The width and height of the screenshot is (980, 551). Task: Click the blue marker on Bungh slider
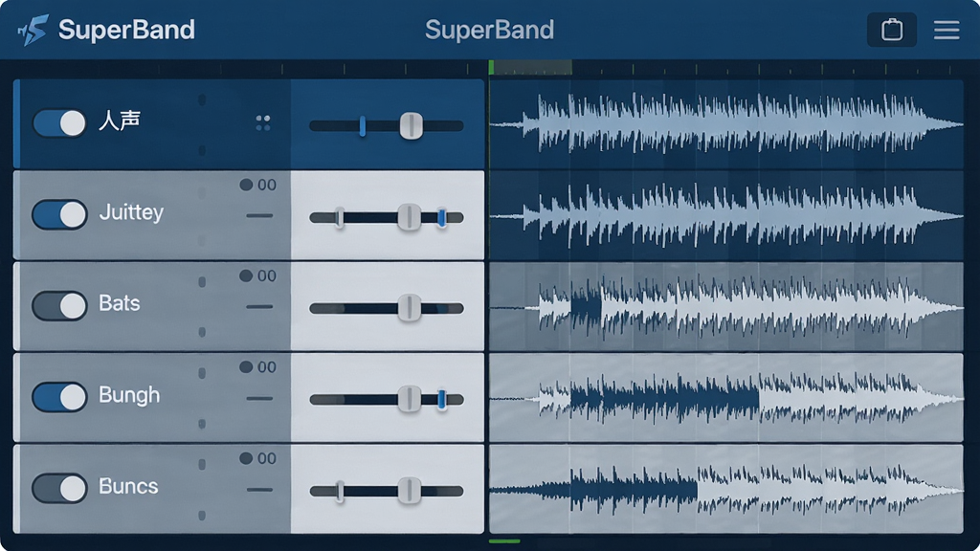click(x=442, y=399)
